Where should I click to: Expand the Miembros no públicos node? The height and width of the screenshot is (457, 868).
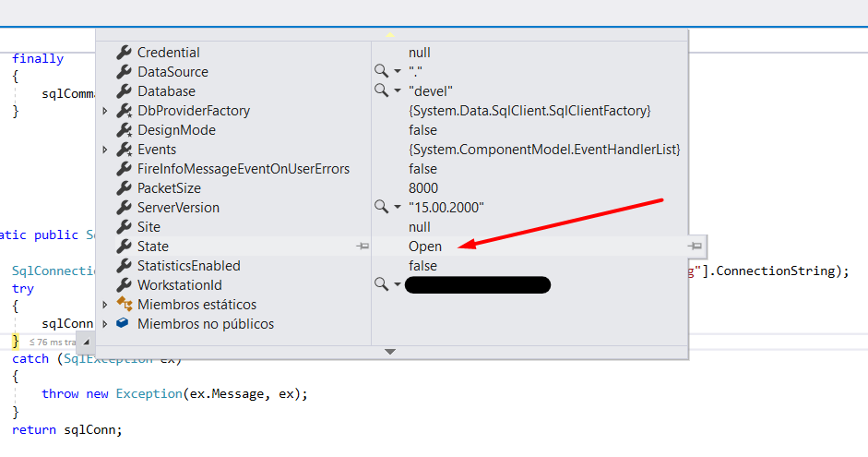tap(105, 324)
